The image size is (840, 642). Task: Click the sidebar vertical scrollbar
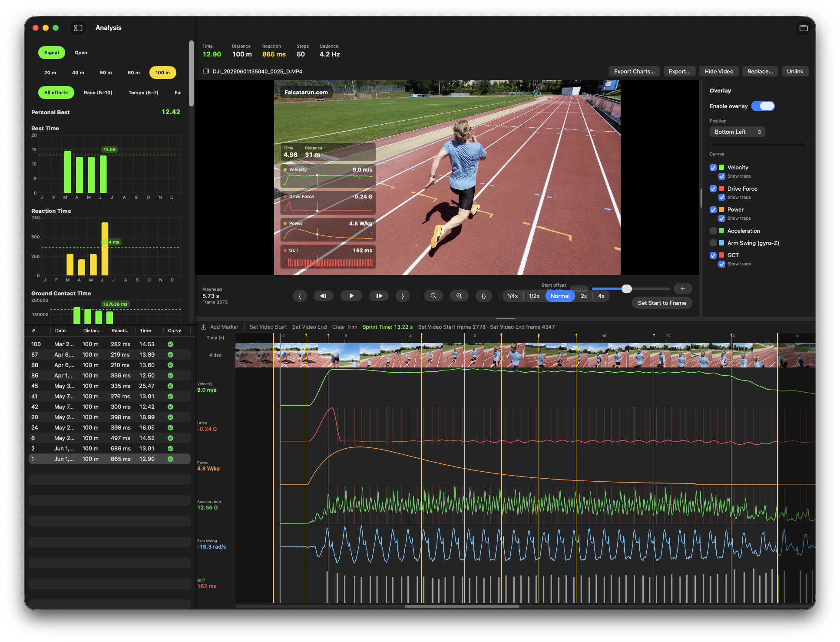click(x=191, y=73)
